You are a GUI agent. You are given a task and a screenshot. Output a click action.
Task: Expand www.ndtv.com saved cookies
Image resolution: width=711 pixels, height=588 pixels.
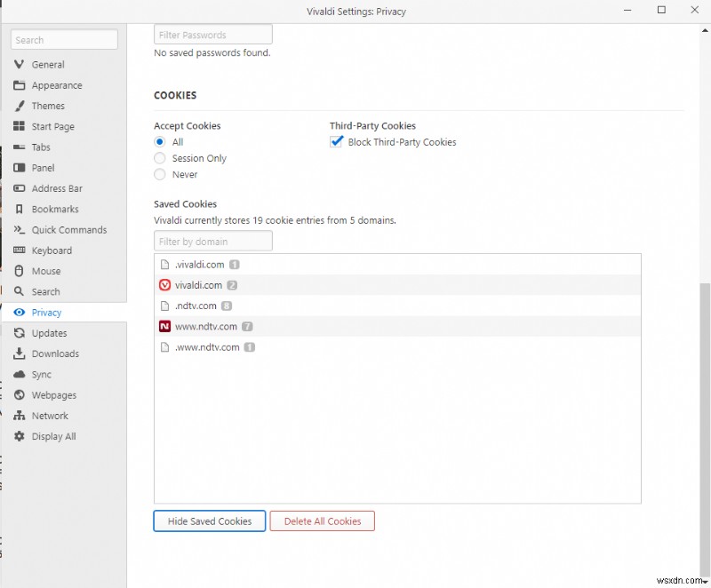click(209, 326)
